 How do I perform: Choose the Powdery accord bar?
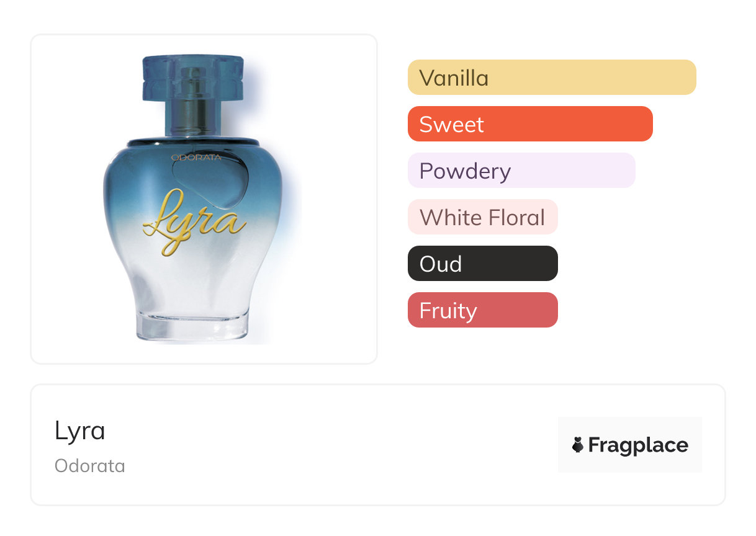[521, 171]
